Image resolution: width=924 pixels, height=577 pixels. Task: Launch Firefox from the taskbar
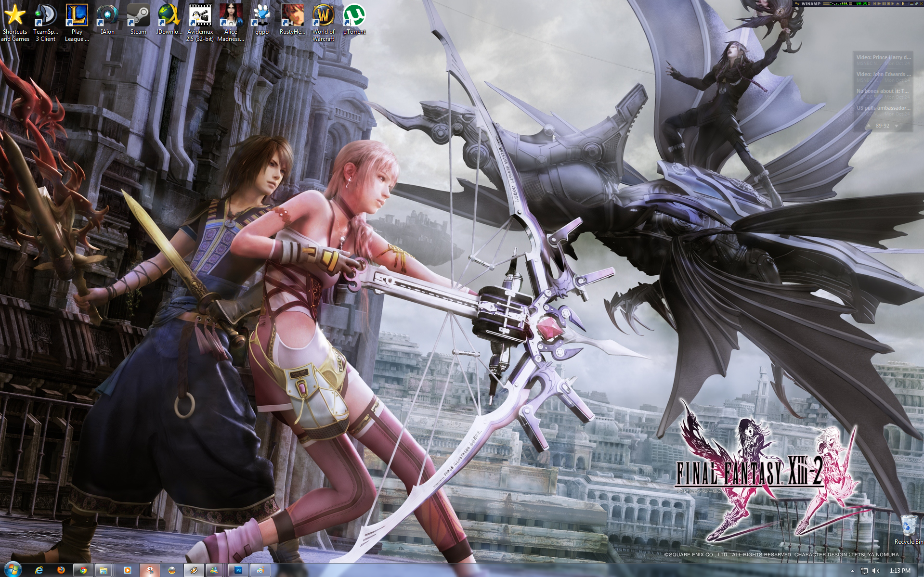click(x=61, y=570)
